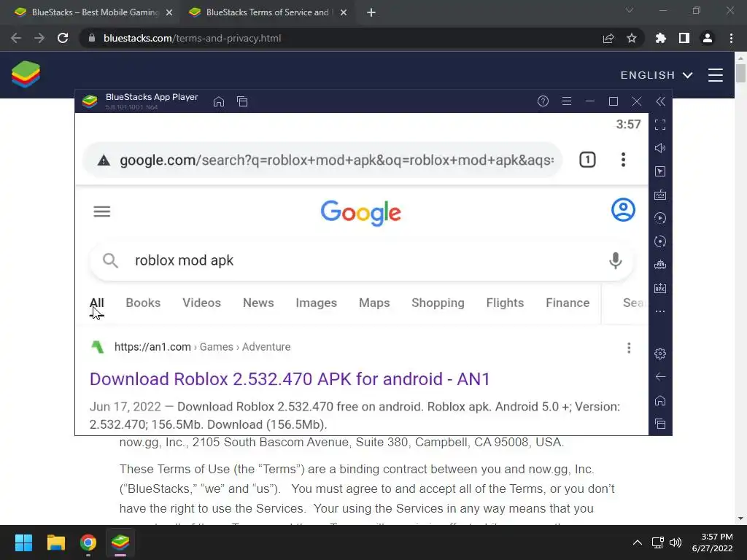Click the 'roblox mod apk' search field
747x560 pixels.
(x=362, y=260)
